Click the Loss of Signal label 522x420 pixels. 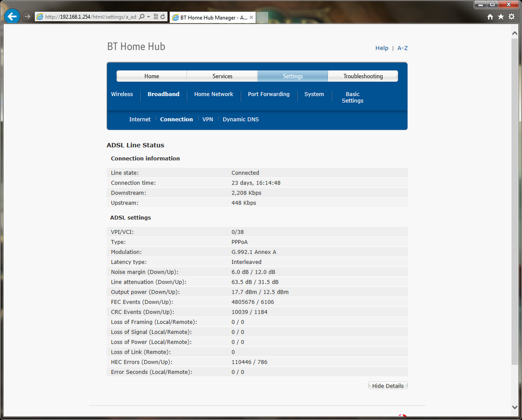coord(151,332)
